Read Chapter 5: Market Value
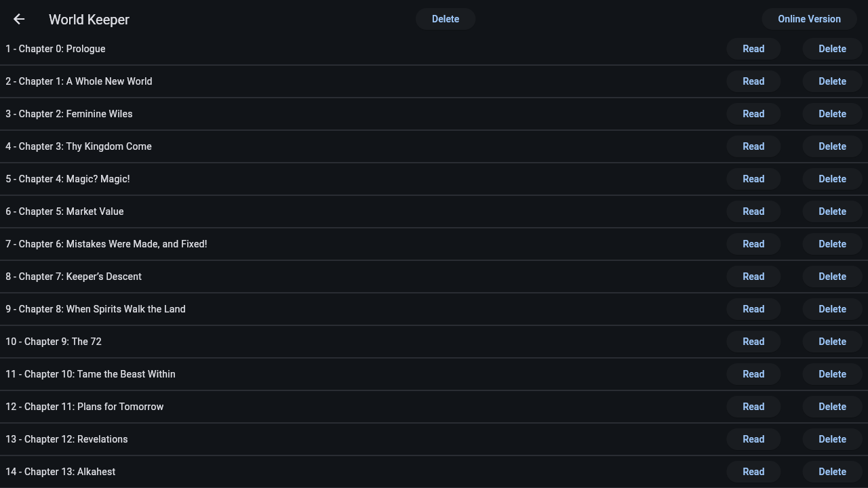This screenshot has width=868, height=488. (x=753, y=211)
